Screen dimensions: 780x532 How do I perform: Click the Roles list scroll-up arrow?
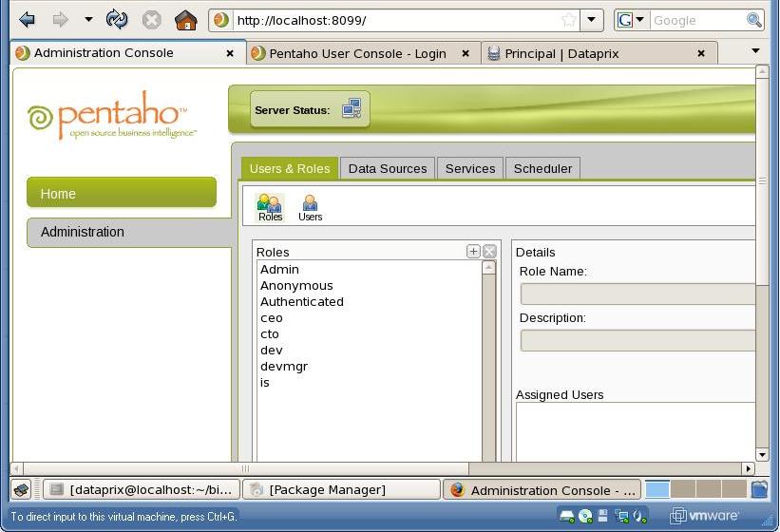489,268
